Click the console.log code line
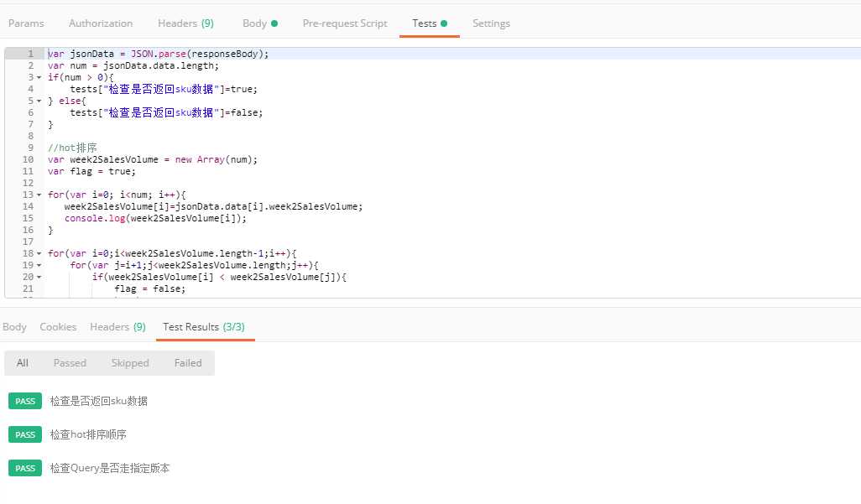This screenshot has width=861, height=504. click(155, 219)
